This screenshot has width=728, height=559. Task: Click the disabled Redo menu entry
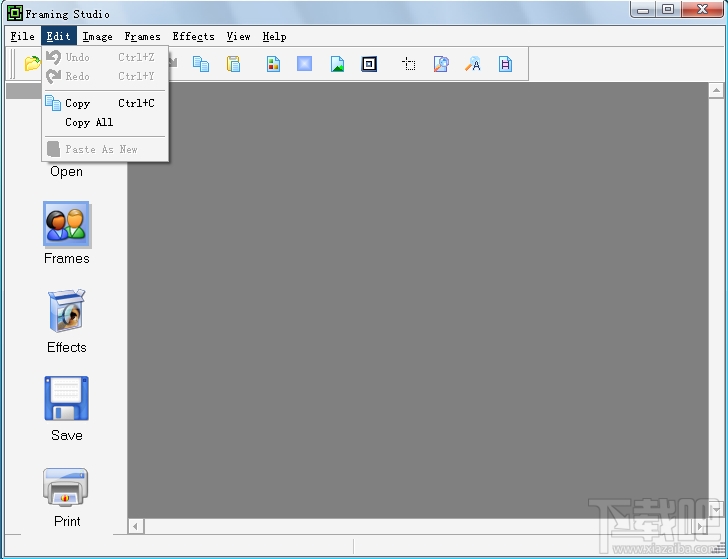tap(105, 76)
